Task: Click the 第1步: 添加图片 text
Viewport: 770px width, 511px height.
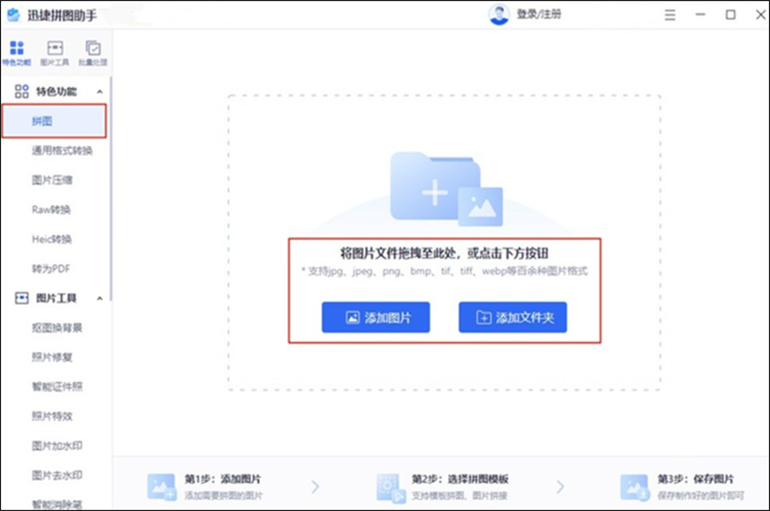Action: pos(222,479)
